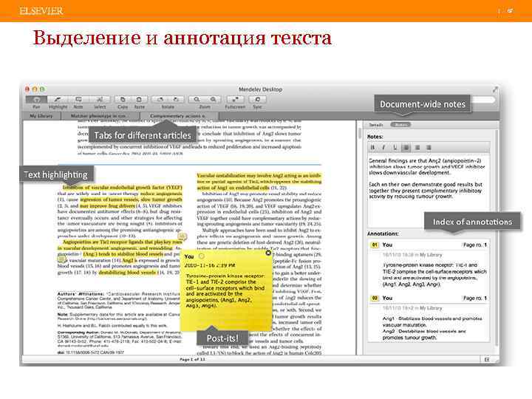
Task: Select the Pan tool in the toolbar
Action: point(36,100)
